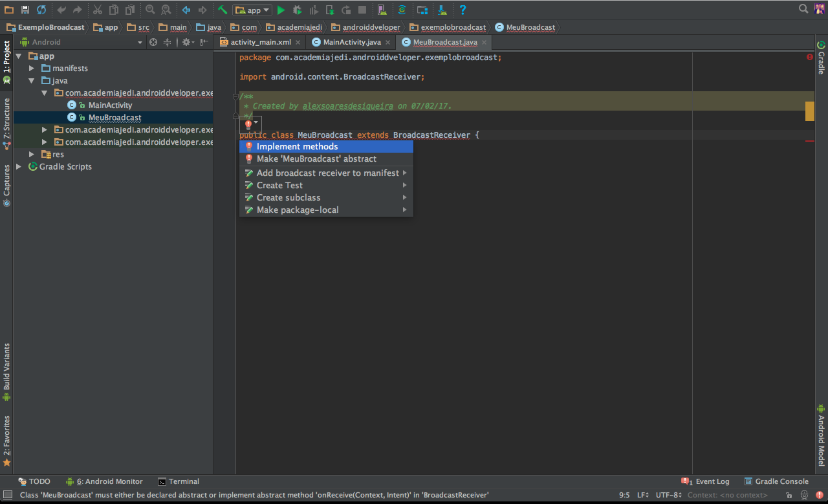828x504 pixels.
Task: Expand the Gradle Scripts node
Action: [19, 166]
